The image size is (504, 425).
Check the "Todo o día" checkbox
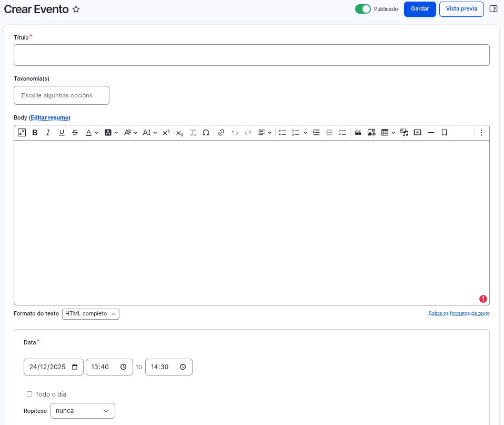[29, 394]
